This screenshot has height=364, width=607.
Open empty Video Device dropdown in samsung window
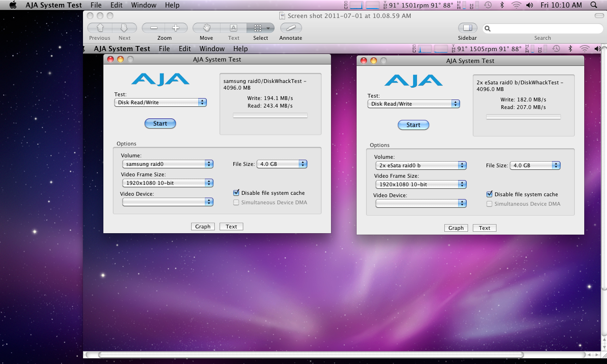(168, 202)
